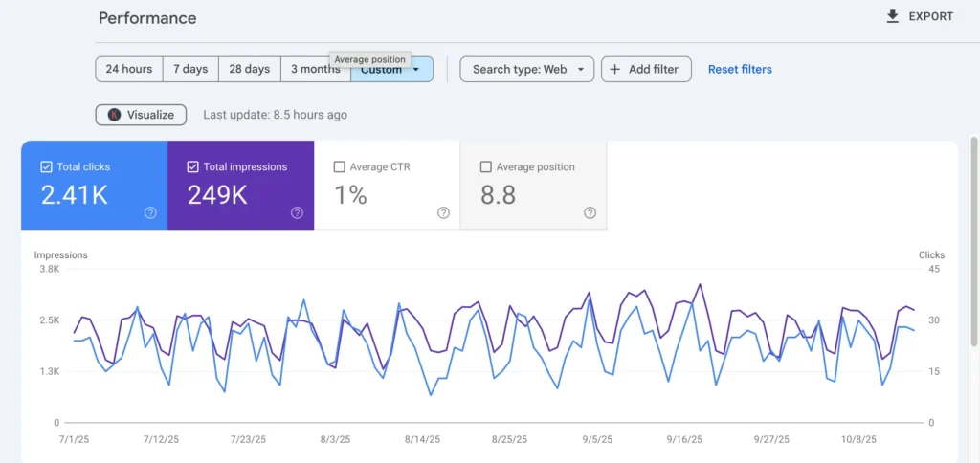Select the 24 hours date range
Viewport: 980px width, 463px height.
pos(128,70)
